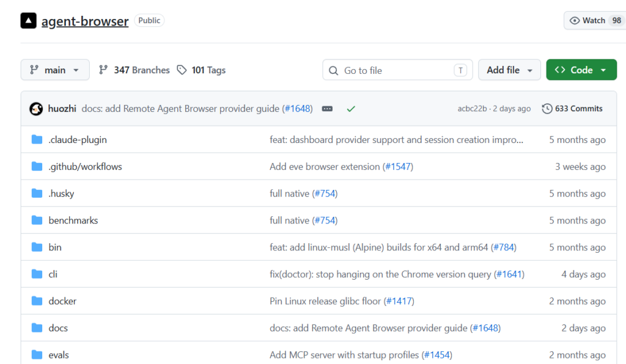Open the .claude-plugin folder

(x=78, y=139)
